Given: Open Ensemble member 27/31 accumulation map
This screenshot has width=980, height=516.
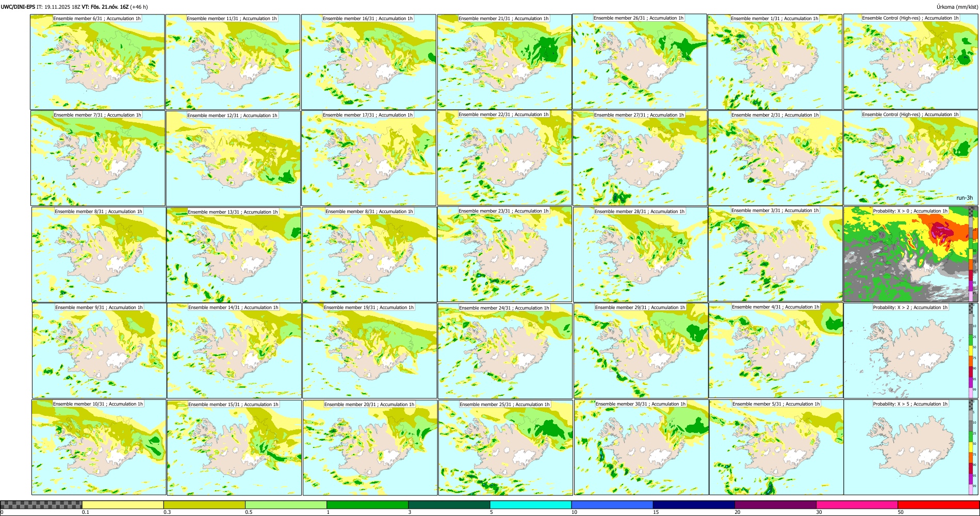Looking at the screenshot, I should point(640,158).
